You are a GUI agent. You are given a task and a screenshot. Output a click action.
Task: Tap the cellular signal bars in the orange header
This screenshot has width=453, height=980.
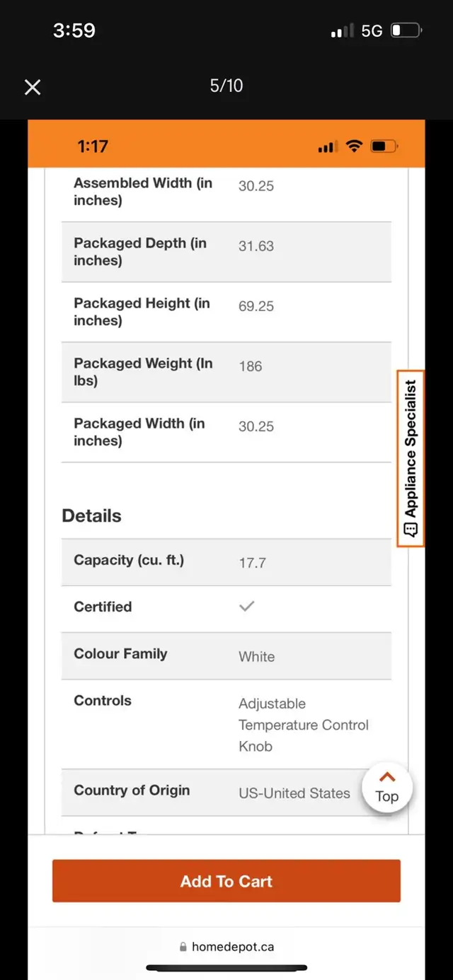coord(327,147)
